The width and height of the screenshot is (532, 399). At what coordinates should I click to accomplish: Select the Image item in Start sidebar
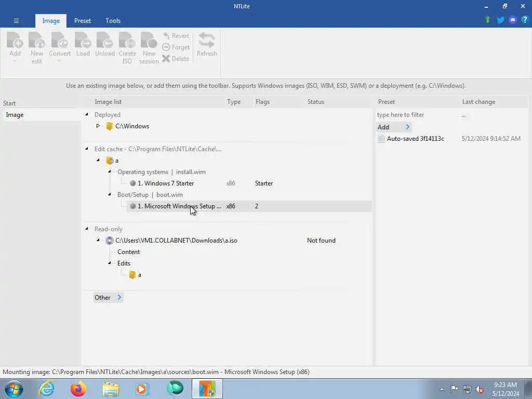[41, 115]
